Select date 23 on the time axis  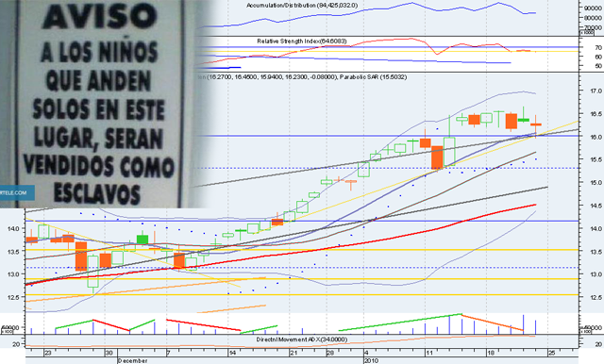click(48, 353)
